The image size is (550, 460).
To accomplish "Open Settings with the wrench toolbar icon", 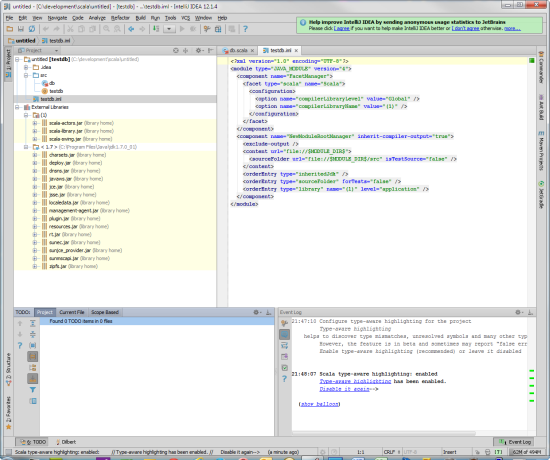I will click(207, 29).
